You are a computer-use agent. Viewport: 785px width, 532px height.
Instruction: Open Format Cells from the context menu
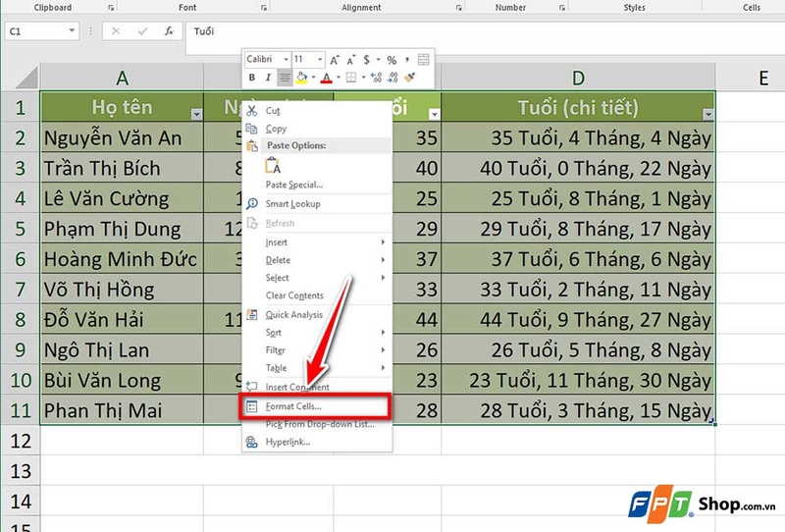(317, 406)
